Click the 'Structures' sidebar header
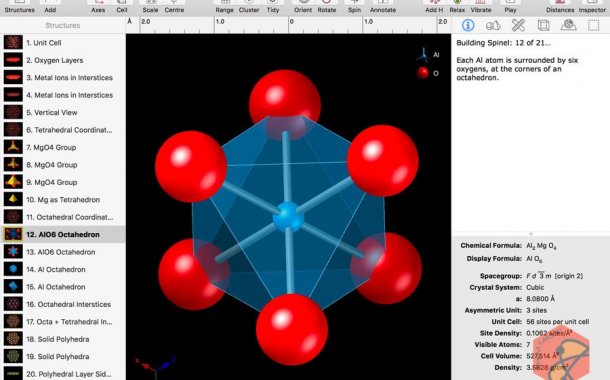The image size is (610, 380). 63,25
